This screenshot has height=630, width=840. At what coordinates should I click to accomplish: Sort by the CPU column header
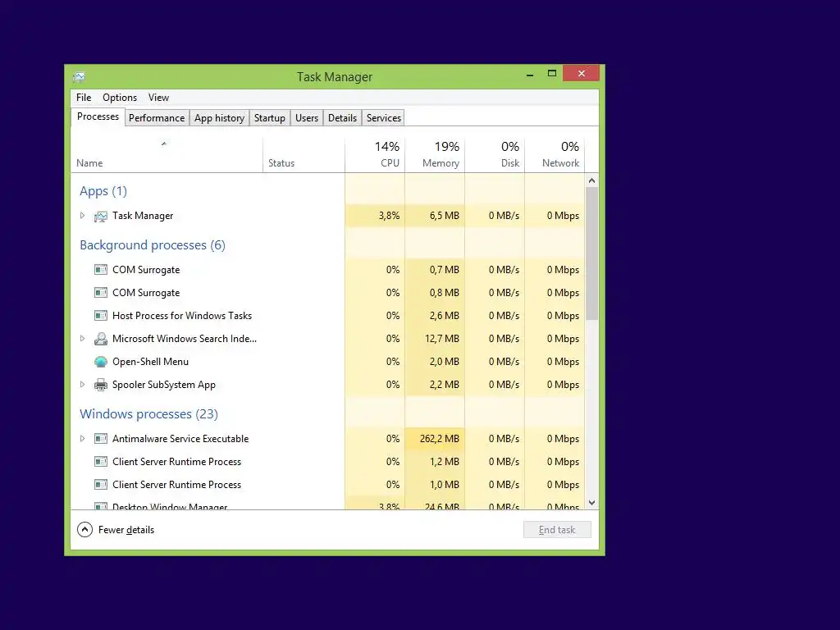coord(375,155)
